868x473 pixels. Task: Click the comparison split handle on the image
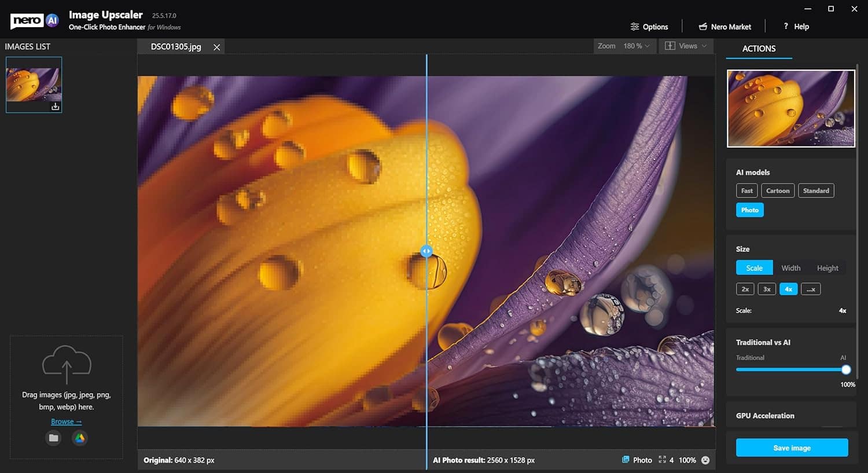click(x=426, y=251)
